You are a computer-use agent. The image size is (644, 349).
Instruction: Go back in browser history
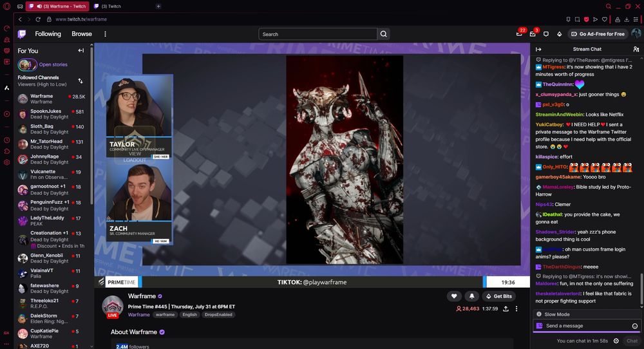pos(20,19)
